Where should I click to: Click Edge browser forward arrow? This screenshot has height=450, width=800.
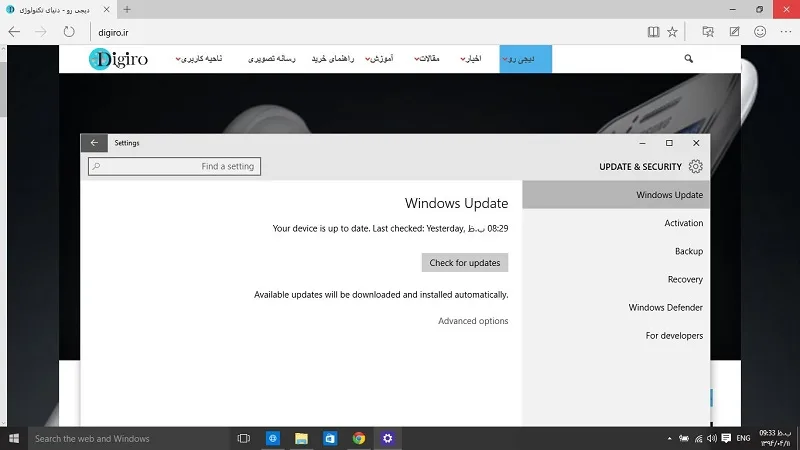tap(41, 32)
